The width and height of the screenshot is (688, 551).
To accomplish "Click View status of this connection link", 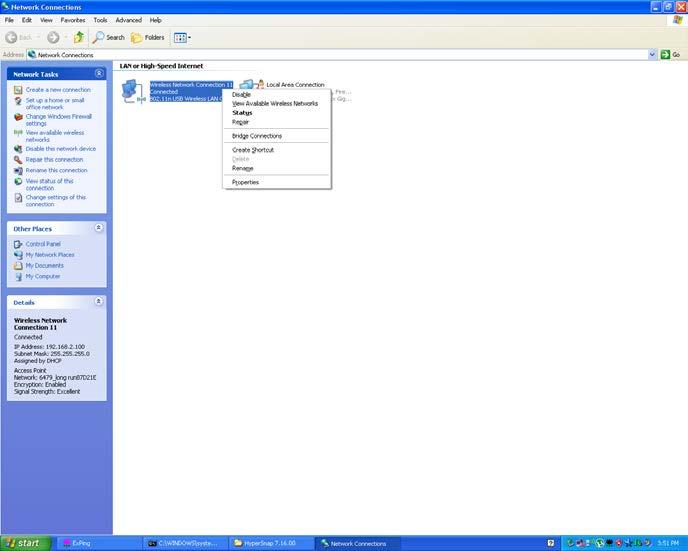I will point(49,184).
